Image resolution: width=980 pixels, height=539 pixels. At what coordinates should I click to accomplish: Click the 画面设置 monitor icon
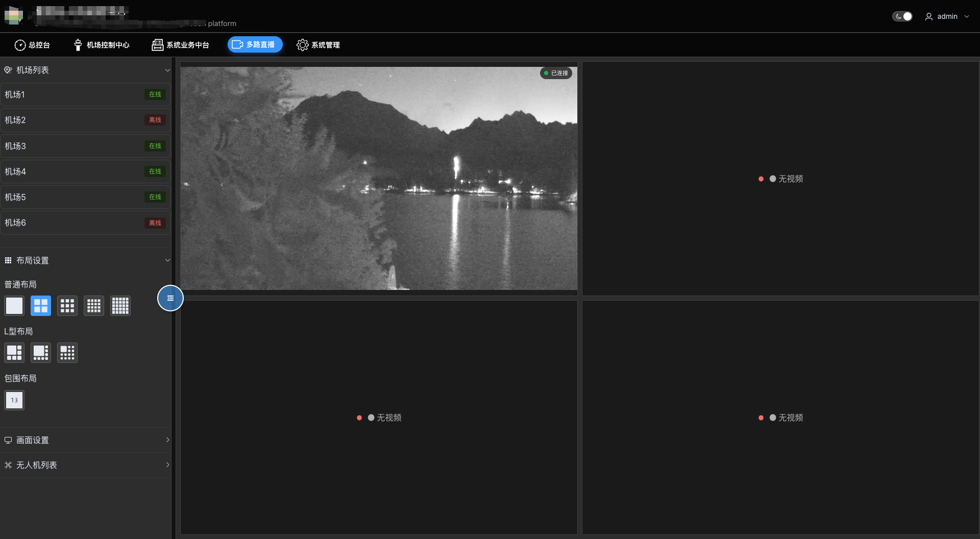[8, 440]
